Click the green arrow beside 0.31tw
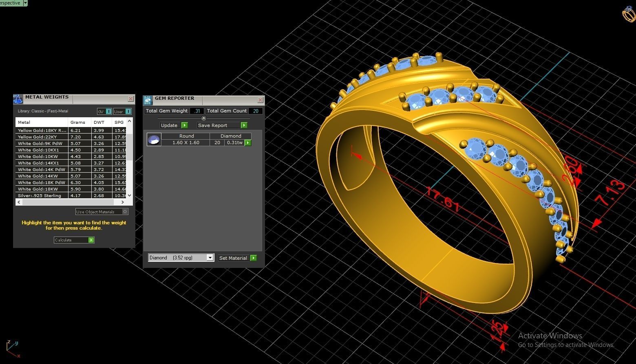Screen dimensions: 636x364 [248, 143]
